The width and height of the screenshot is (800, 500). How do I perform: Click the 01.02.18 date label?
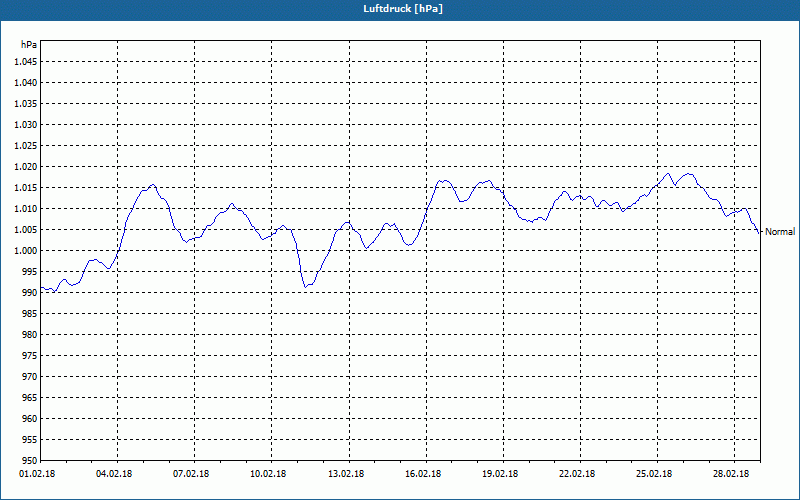coord(37,474)
